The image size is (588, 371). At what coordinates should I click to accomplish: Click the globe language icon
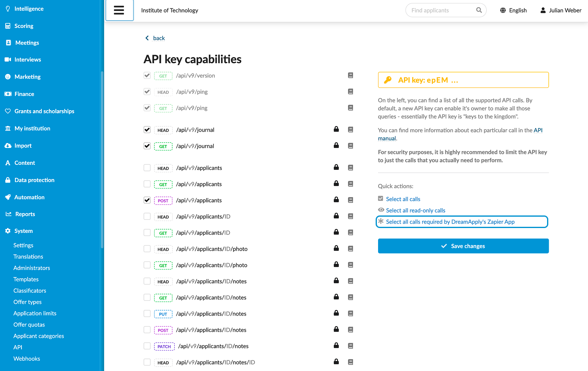pos(503,10)
